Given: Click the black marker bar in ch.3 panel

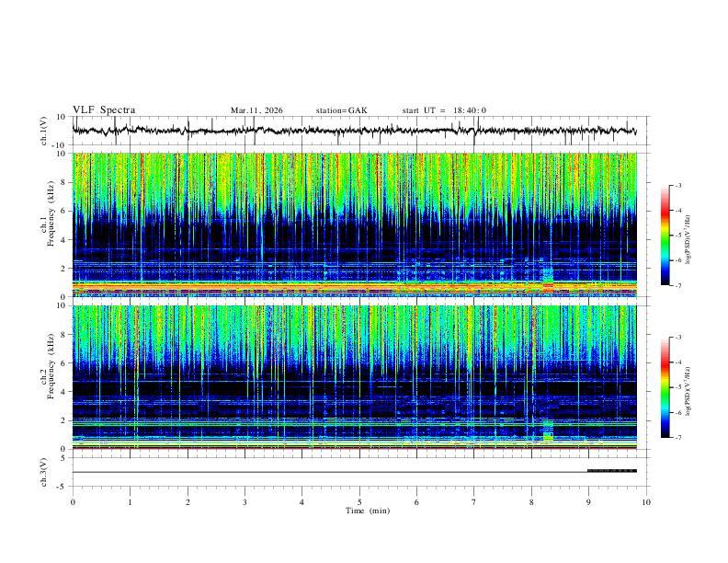Looking at the screenshot, I should click(x=612, y=471).
